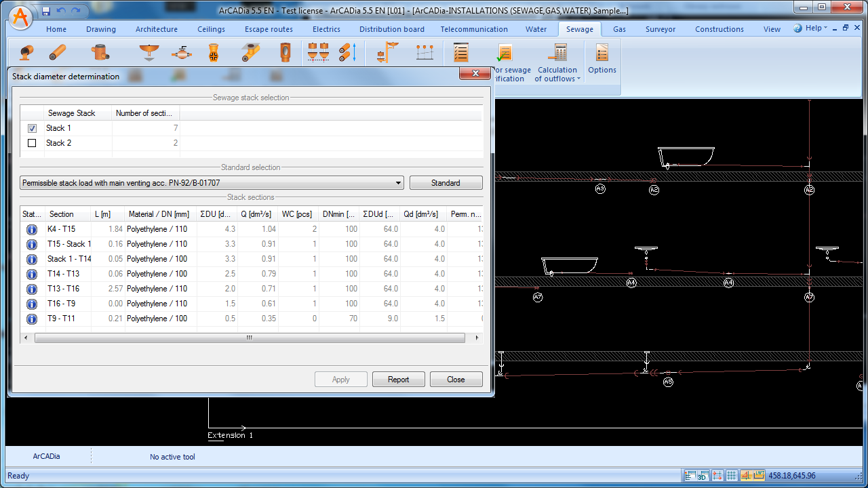The image size is (868, 488).
Task: Open the Architecture ribbon tab
Action: point(157,29)
